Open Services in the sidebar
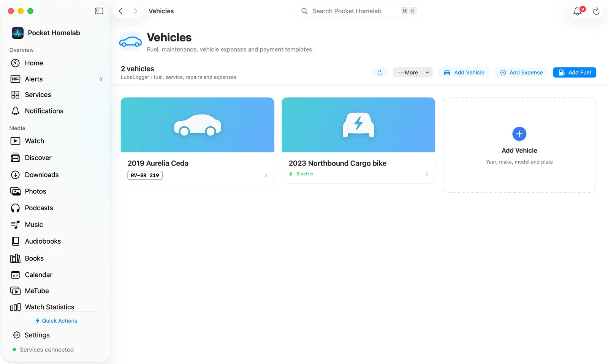This screenshot has height=364, width=608. [x=56, y=95]
